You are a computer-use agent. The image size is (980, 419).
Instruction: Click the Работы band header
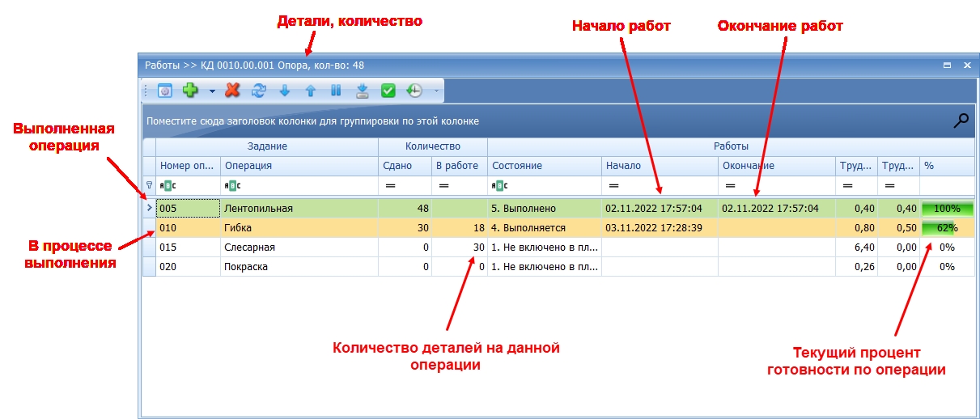click(x=731, y=146)
